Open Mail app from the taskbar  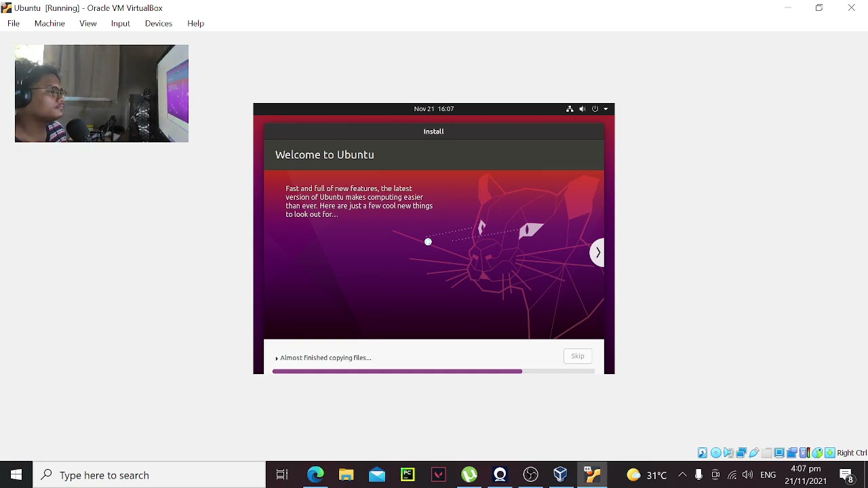(377, 475)
